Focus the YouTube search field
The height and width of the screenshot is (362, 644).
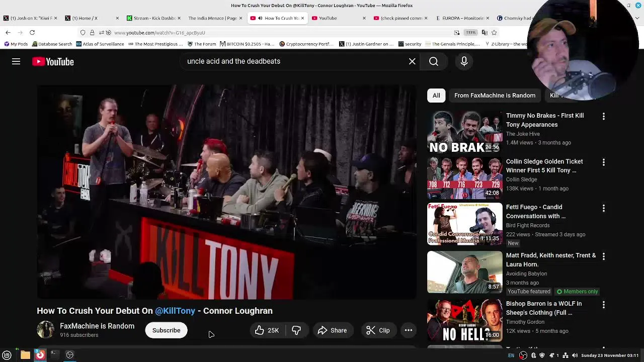tap(294, 61)
